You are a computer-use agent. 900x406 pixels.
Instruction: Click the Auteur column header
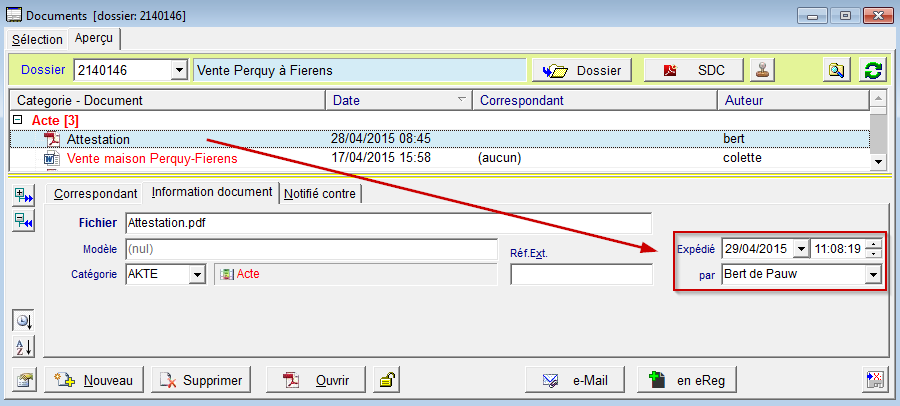tap(794, 100)
